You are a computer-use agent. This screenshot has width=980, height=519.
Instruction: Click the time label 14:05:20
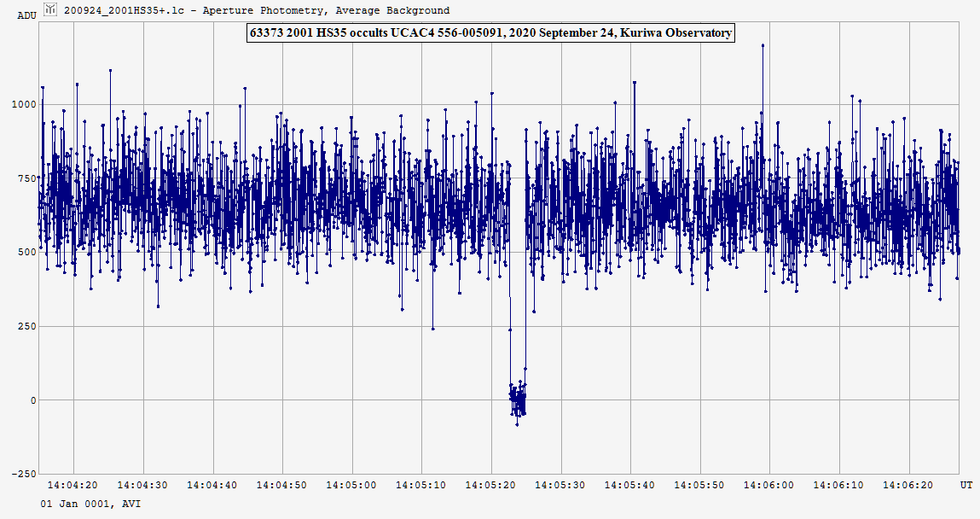coord(491,485)
